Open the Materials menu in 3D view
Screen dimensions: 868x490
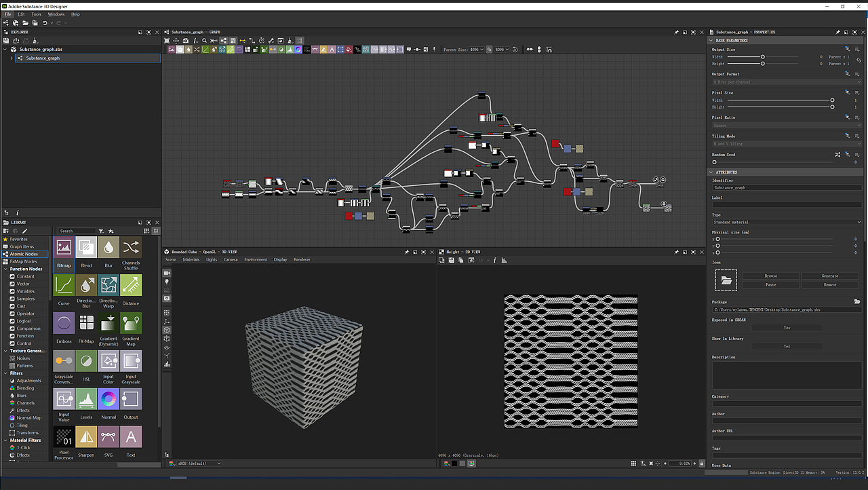click(x=191, y=259)
